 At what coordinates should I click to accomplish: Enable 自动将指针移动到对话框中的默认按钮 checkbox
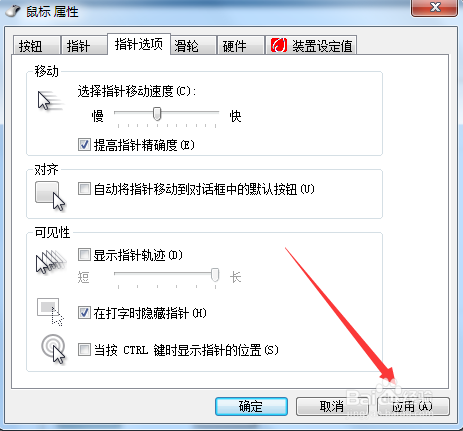(84, 189)
